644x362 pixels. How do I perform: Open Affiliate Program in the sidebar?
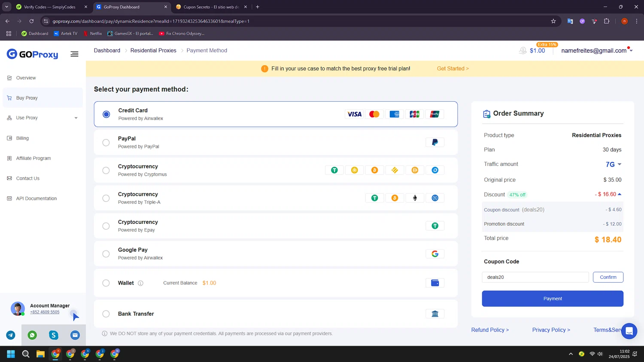pos(43,158)
